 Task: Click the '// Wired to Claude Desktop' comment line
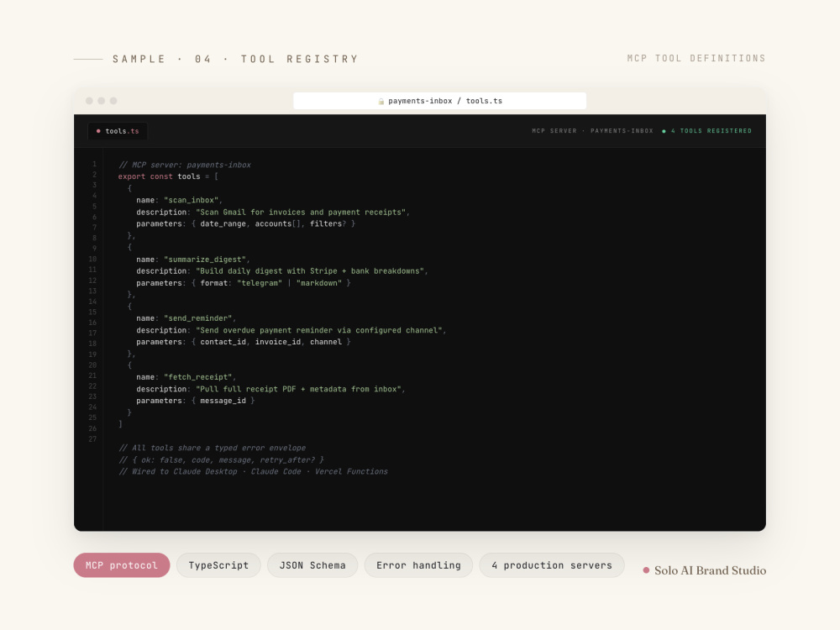click(x=254, y=471)
